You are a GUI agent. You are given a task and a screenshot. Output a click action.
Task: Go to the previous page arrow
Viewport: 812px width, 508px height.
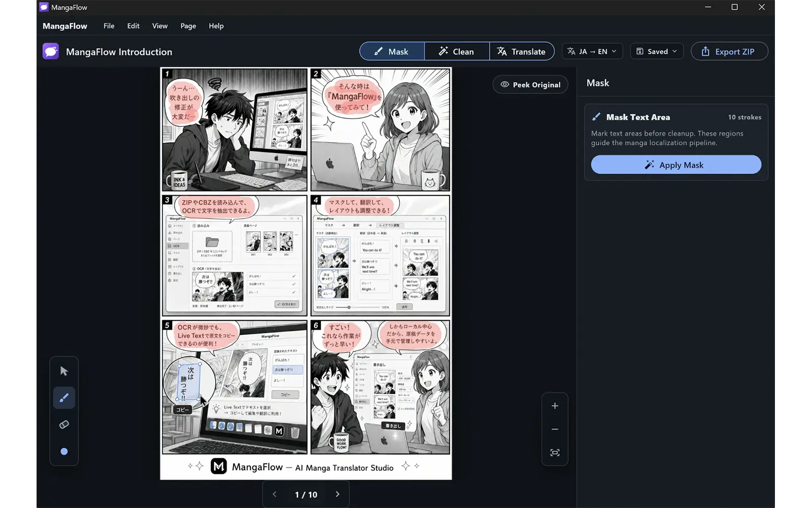tap(275, 494)
